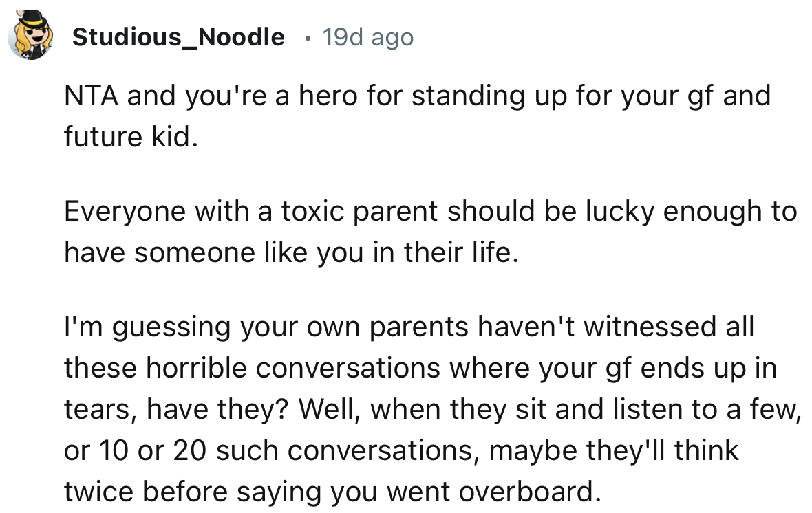Click the "19d ago" comment timestamp

(x=368, y=37)
